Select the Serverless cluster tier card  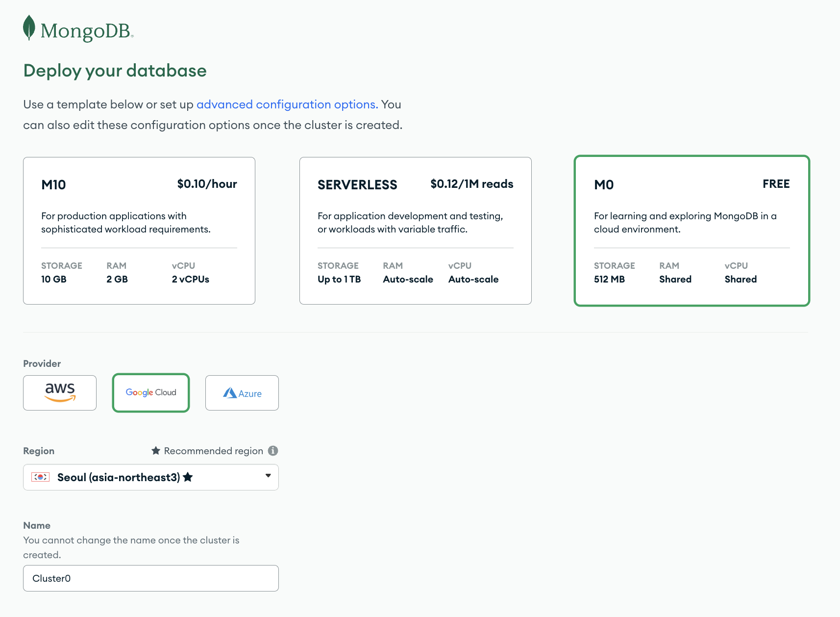(416, 231)
